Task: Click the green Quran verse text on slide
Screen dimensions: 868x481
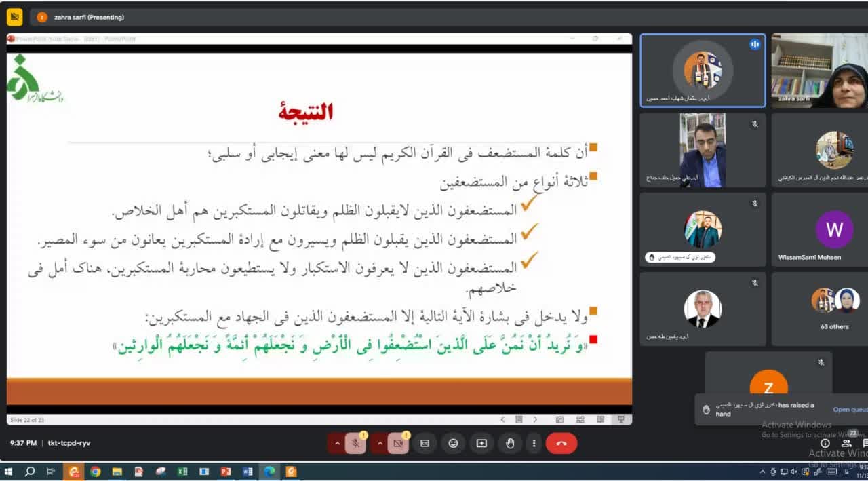Action: click(x=351, y=345)
